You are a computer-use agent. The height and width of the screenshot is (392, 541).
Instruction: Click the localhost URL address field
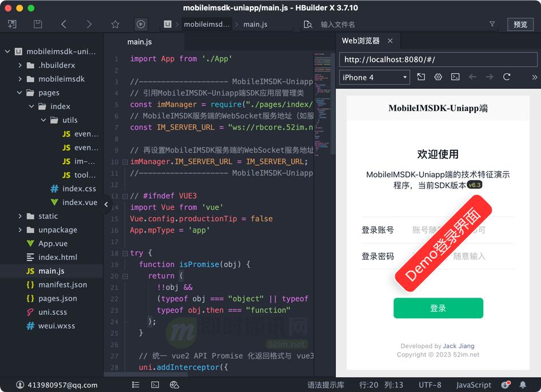tap(438, 59)
